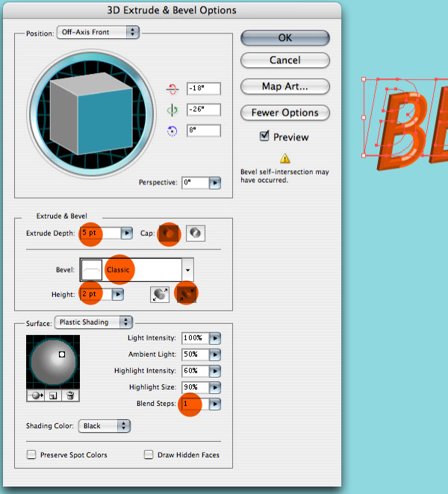This screenshot has height=494, width=448.
Task: Open the Highlight Size slider arrow
Action: (x=215, y=387)
